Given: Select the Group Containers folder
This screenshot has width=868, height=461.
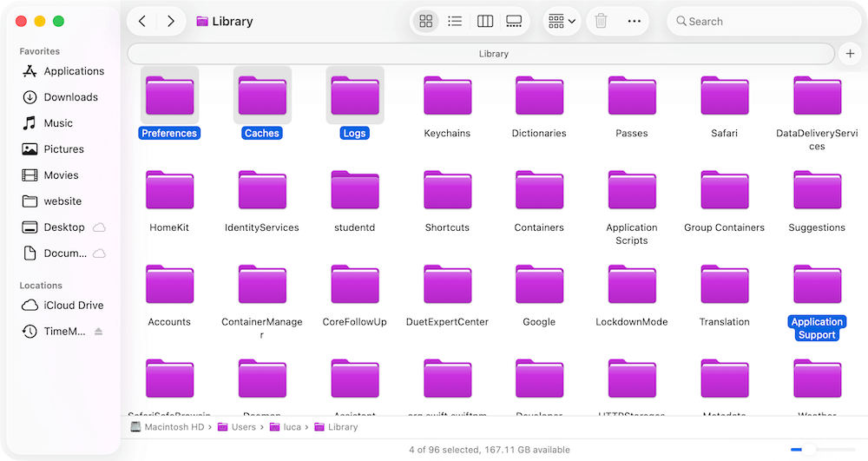Looking at the screenshot, I should pos(724,200).
